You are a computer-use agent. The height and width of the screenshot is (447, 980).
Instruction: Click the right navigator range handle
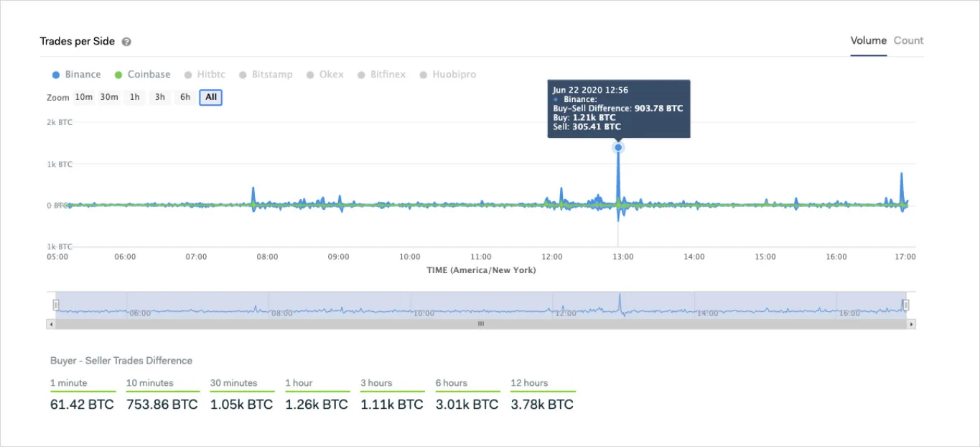tap(906, 305)
